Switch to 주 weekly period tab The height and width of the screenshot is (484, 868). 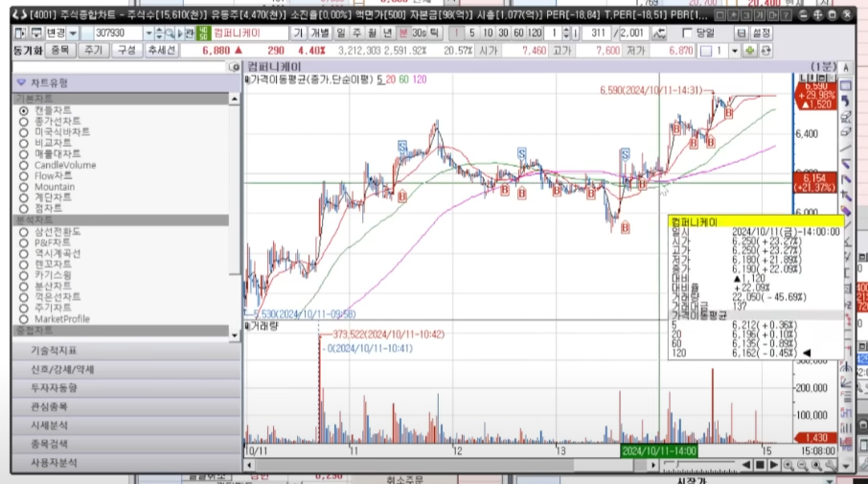click(356, 34)
